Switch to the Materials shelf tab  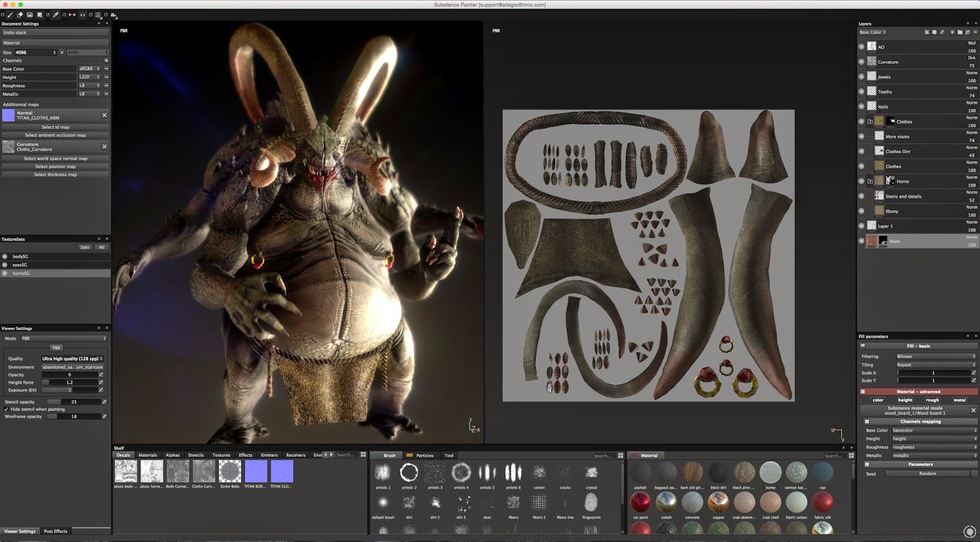(148, 455)
